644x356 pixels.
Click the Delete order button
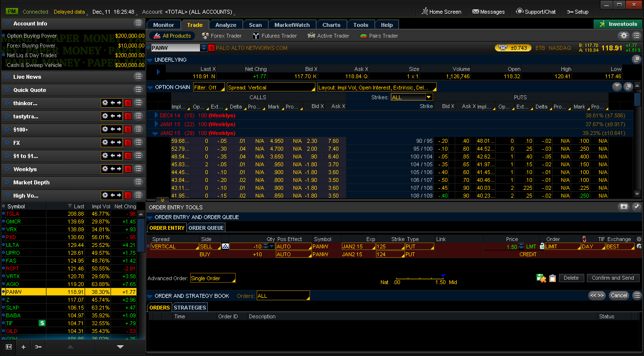point(571,278)
